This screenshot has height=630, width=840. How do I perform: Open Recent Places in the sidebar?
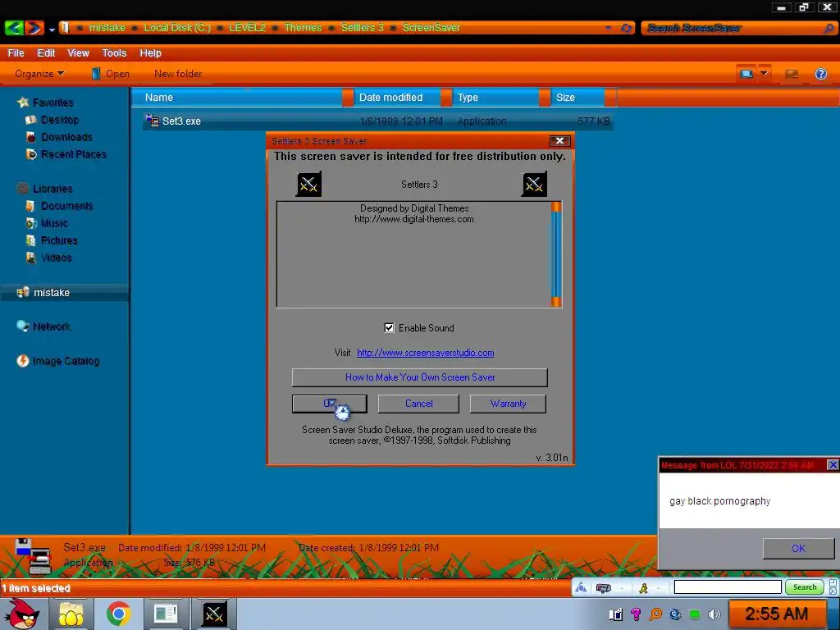(x=73, y=154)
